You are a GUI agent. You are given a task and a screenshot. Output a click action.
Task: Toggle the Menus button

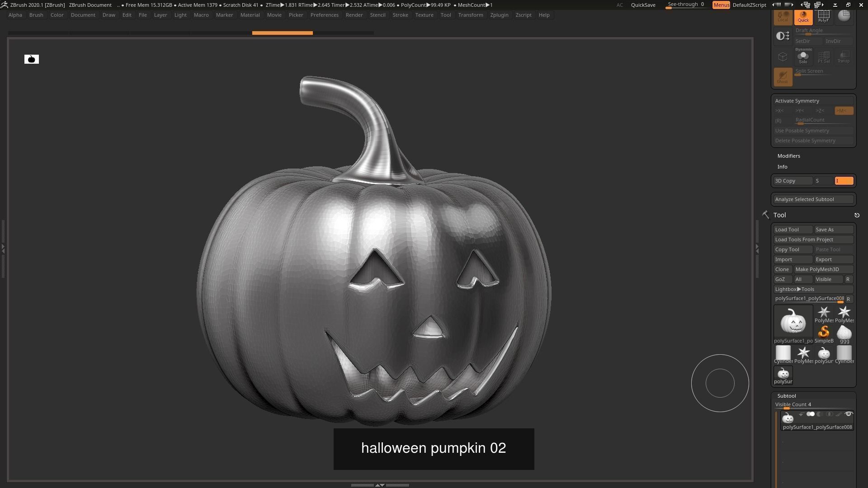(721, 5)
